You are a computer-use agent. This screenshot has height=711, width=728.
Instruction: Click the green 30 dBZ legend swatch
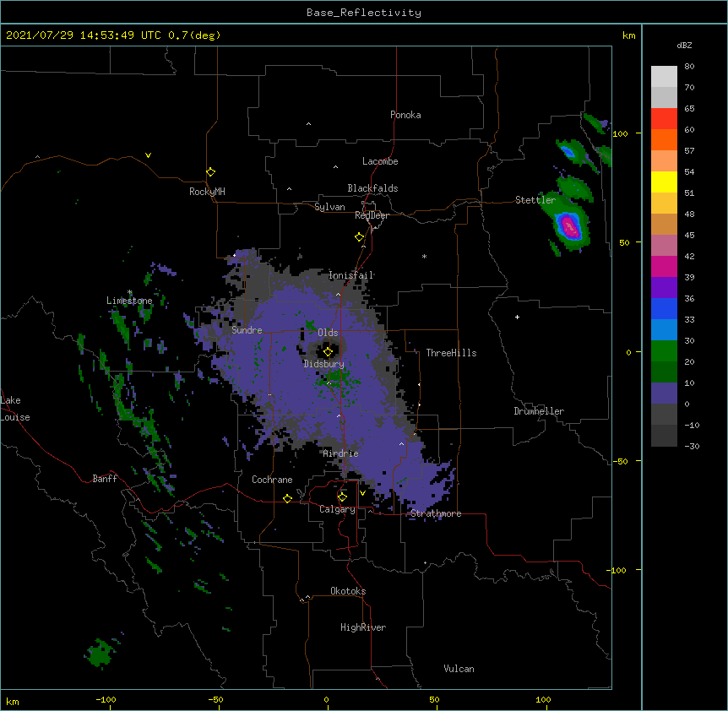point(664,351)
